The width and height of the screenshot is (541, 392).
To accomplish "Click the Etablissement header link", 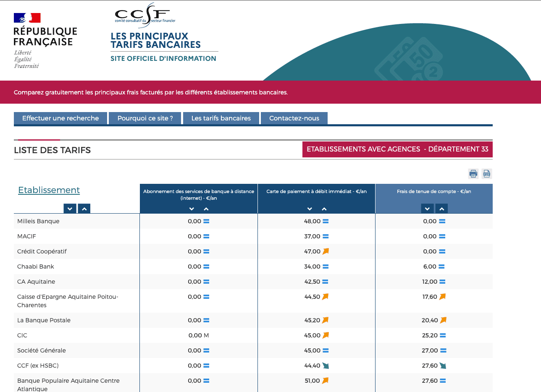I will tap(49, 190).
